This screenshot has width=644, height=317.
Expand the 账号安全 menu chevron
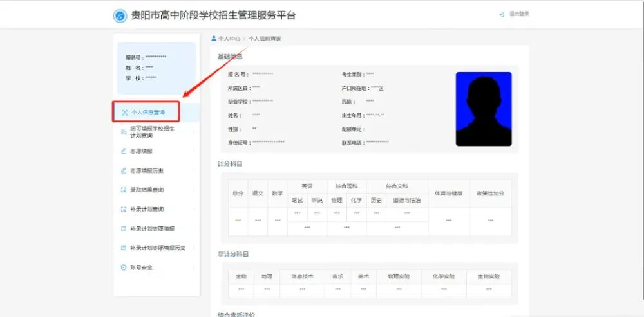tap(193, 267)
